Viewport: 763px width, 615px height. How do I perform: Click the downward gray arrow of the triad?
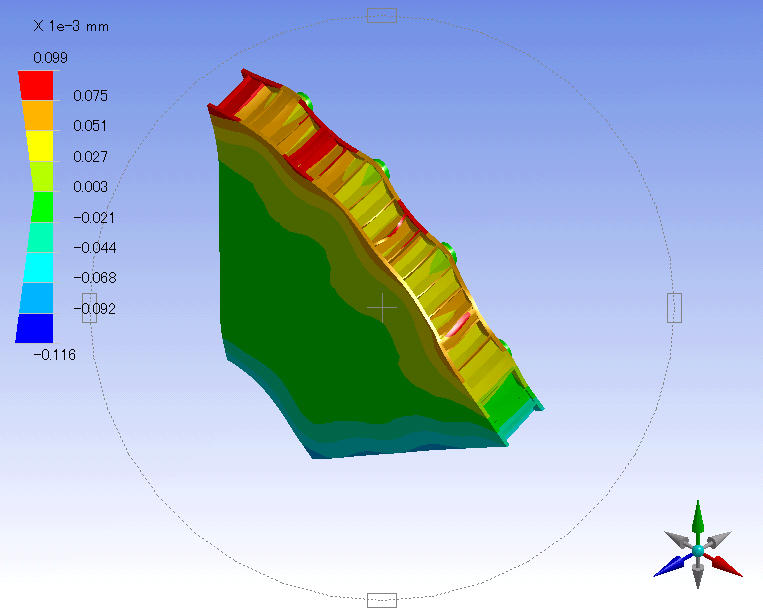point(698,573)
